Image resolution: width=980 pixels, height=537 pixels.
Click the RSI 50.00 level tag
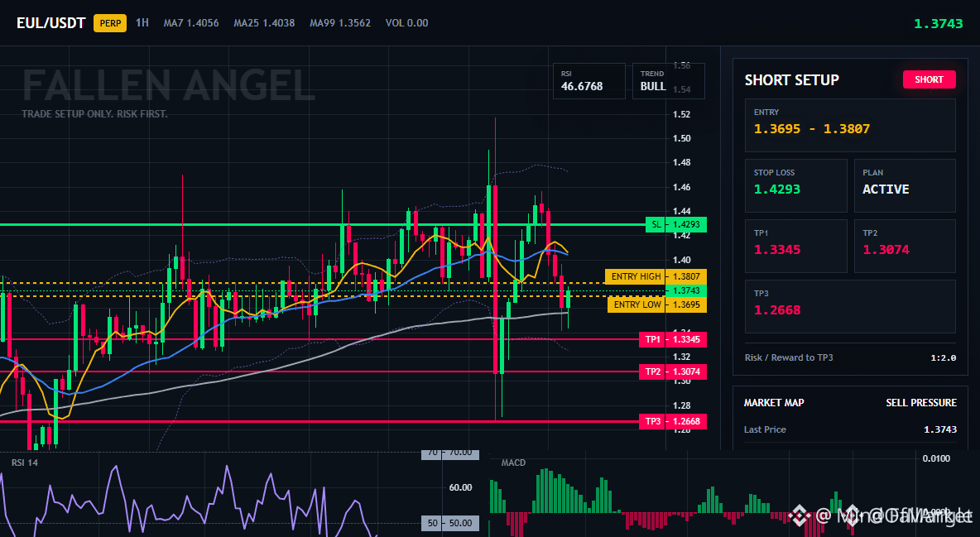[x=450, y=523]
